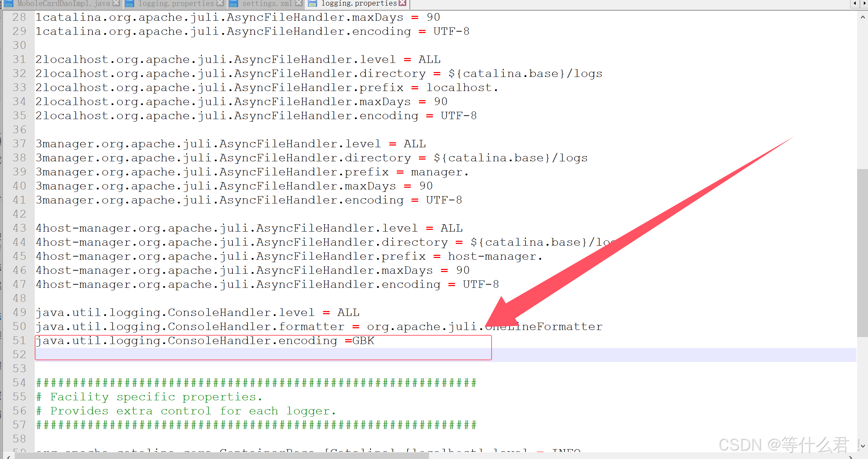Click the vertical scrollbar thumb

863,253
